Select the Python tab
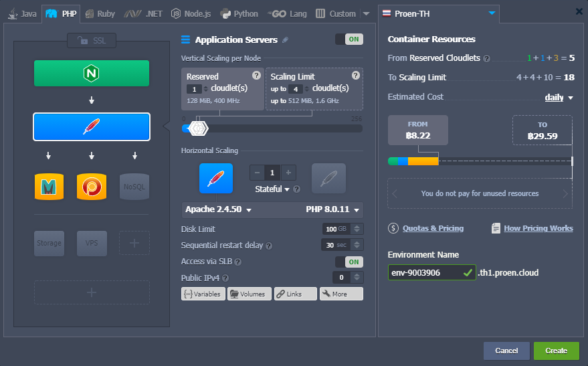The width and height of the screenshot is (588, 366). pyautogui.click(x=239, y=14)
